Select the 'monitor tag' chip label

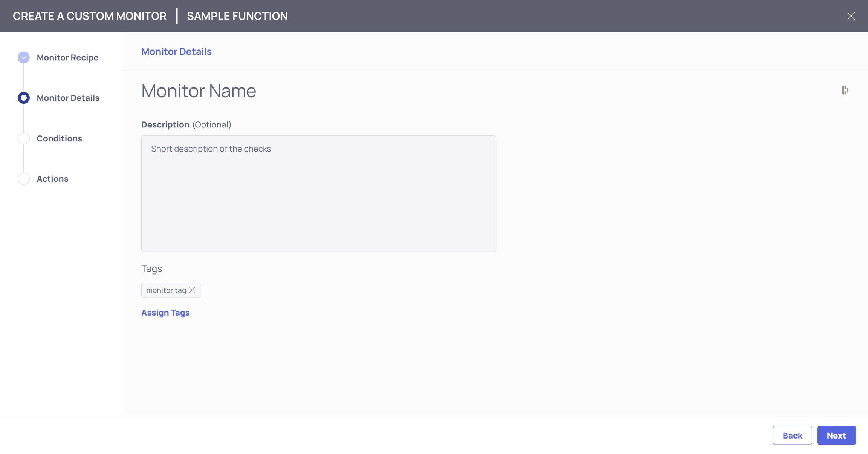pyautogui.click(x=166, y=290)
